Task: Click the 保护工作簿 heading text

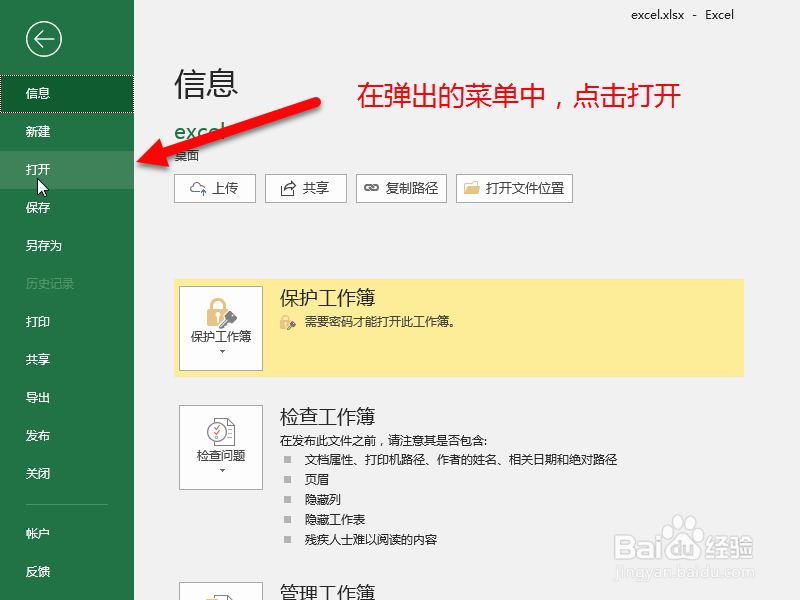Action: pos(328,298)
